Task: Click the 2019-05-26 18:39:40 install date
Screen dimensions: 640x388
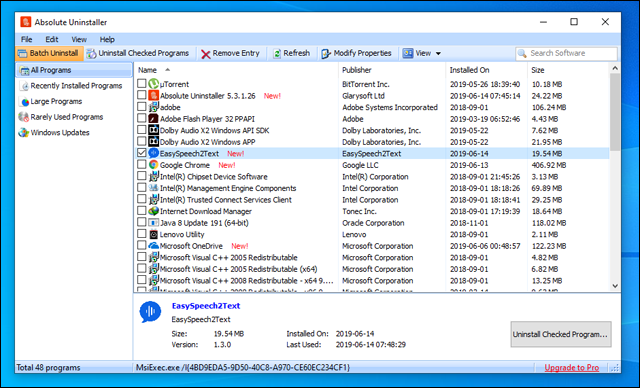Action: [x=485, y=84]
